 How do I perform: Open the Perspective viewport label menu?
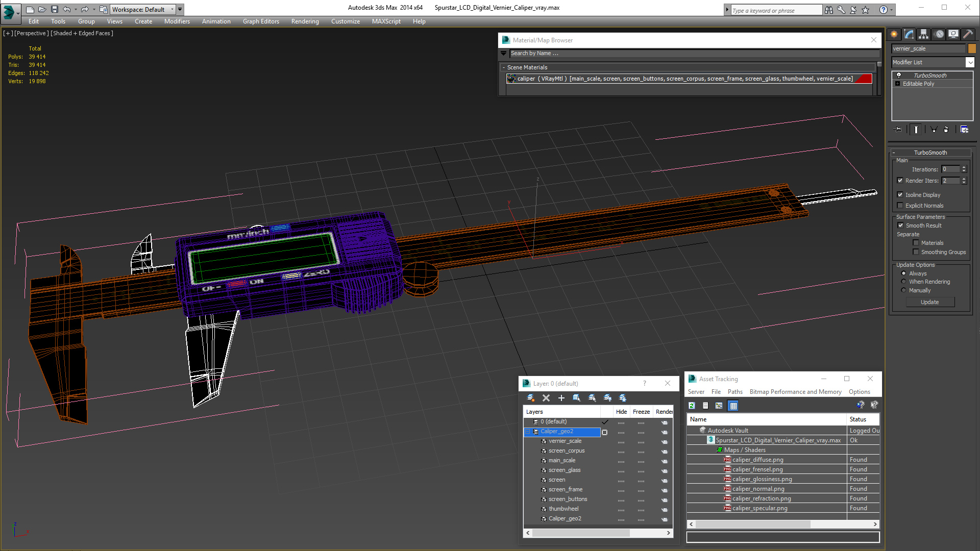point(32,33)
